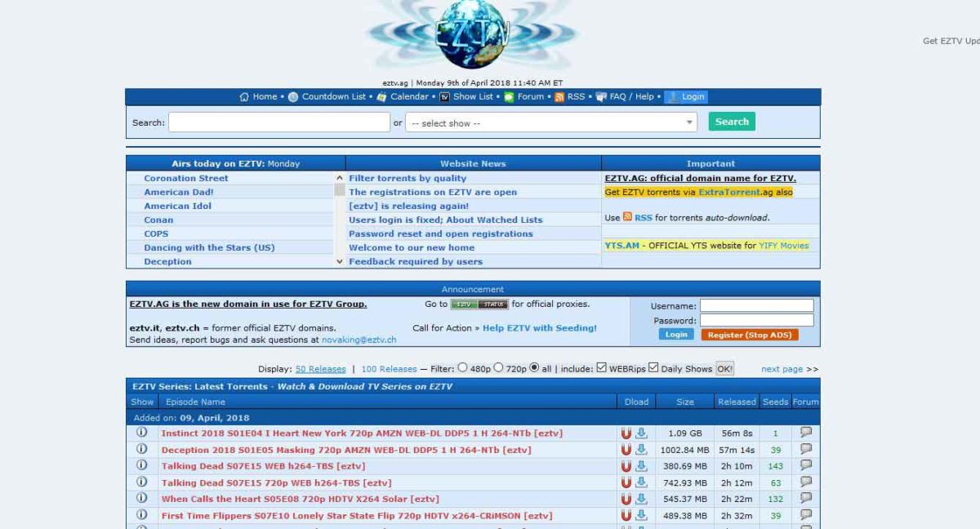Click magnet link for Deception 2018 S01E05
980x529 pixels.
(x=626, y=450)
